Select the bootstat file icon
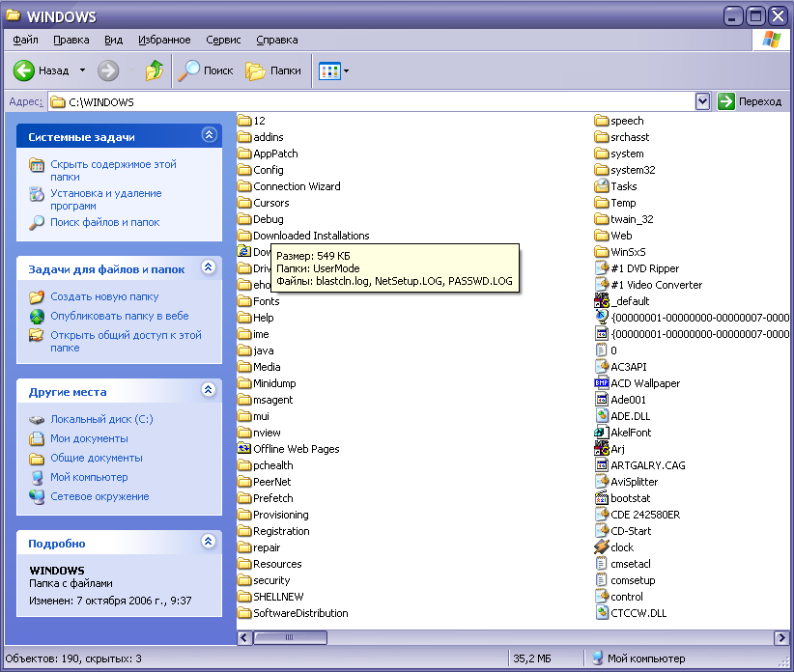794x672 pixels. (602, 498)
